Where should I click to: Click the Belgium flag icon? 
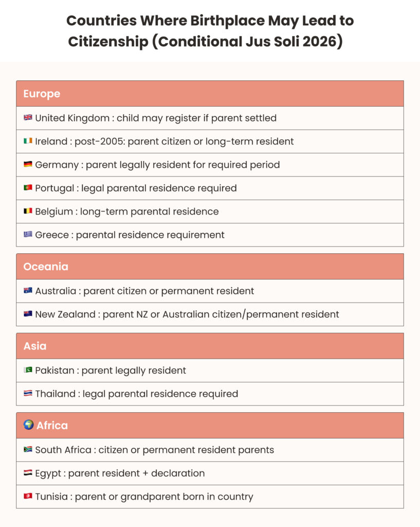pyautogui.click(x=28, y=211)
